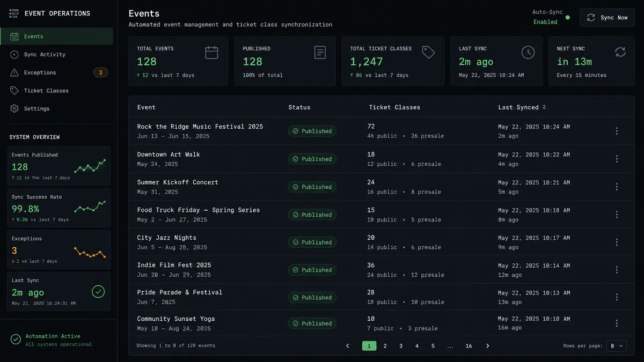Click the Published badge for Community Sunset Yoga
The width and height of the screenshot is (644, 362).
click(x=312, y=323)
